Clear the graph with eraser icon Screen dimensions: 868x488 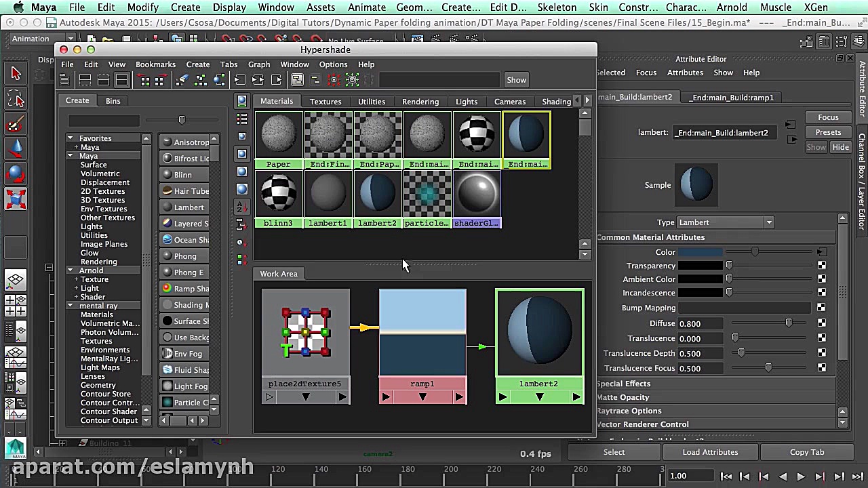coord(182,80)
